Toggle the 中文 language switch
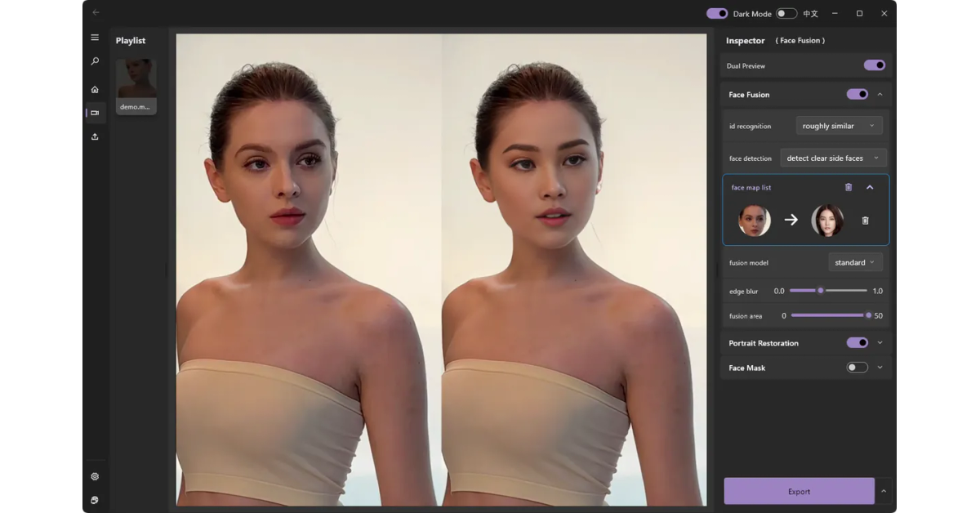Viewport: 980px width, 513px height. click(x=786, y=13)
